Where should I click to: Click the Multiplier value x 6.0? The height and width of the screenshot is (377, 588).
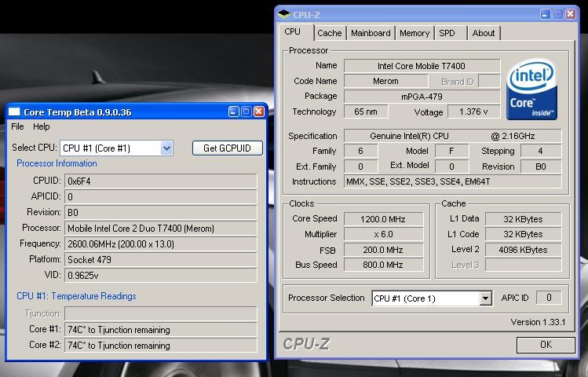point(383,235)
